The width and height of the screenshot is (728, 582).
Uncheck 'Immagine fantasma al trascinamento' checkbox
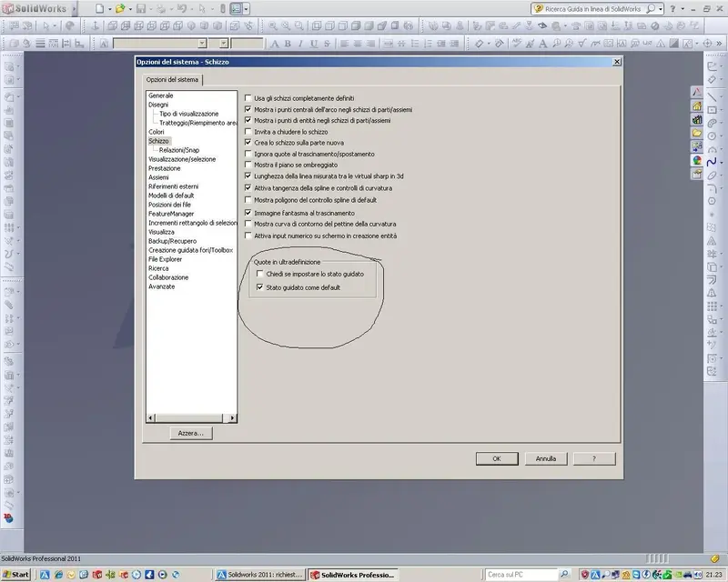pyautogui.click(x=248, y=213)
